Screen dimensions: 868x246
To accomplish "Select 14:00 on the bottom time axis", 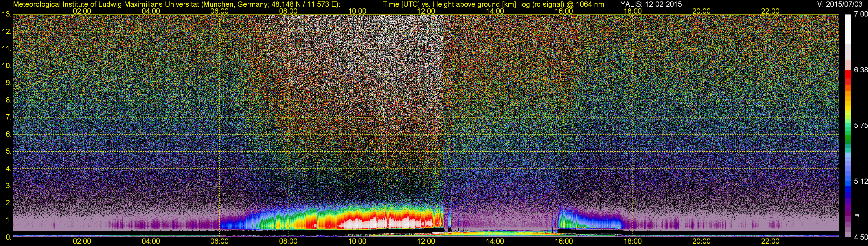I will click(x=495, y=241).
